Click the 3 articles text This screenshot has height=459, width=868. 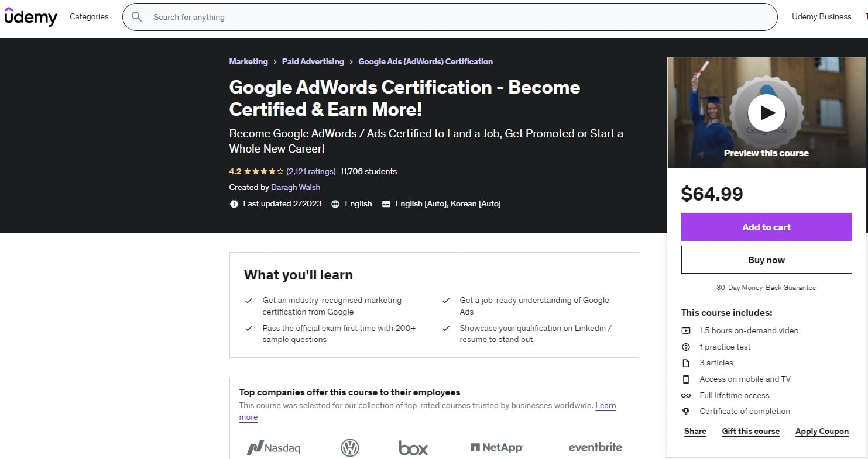[x=716, y=363]
